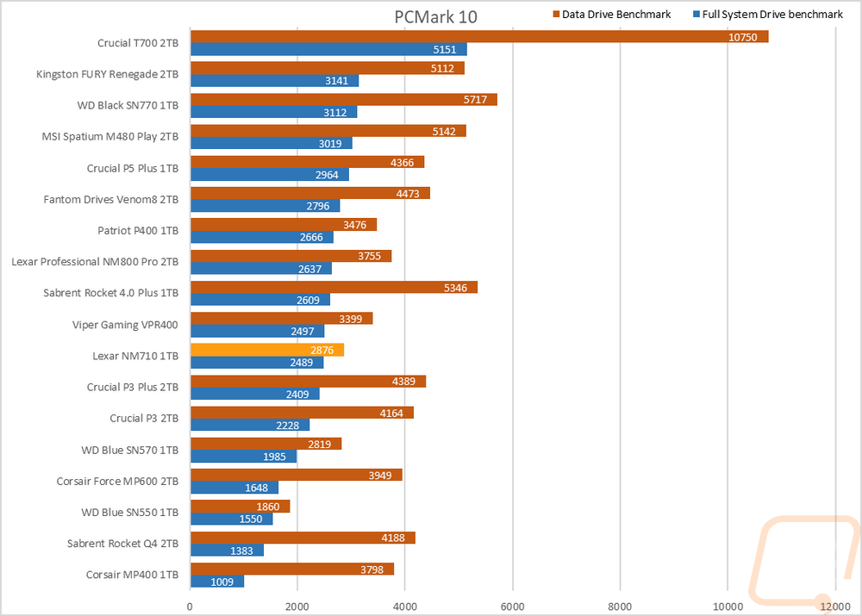Select the 'Lexar NM710 1TB' label
The width and height of the screenshot is (862, 616).
pyautogui.click(x=135, y=356)
